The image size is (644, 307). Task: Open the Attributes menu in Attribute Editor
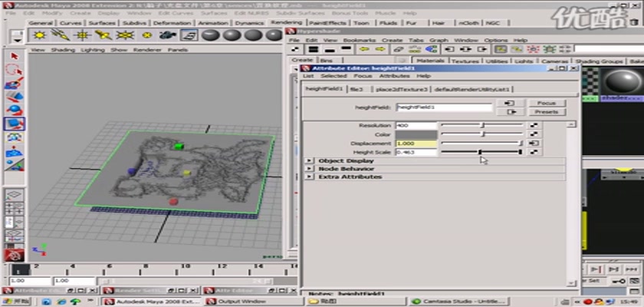click(x=394, y=76)
